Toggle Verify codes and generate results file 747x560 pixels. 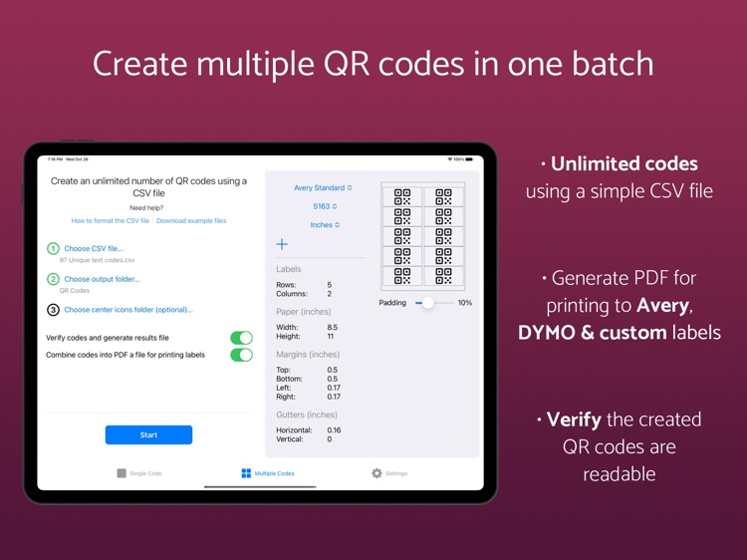(x=242, y=338)
